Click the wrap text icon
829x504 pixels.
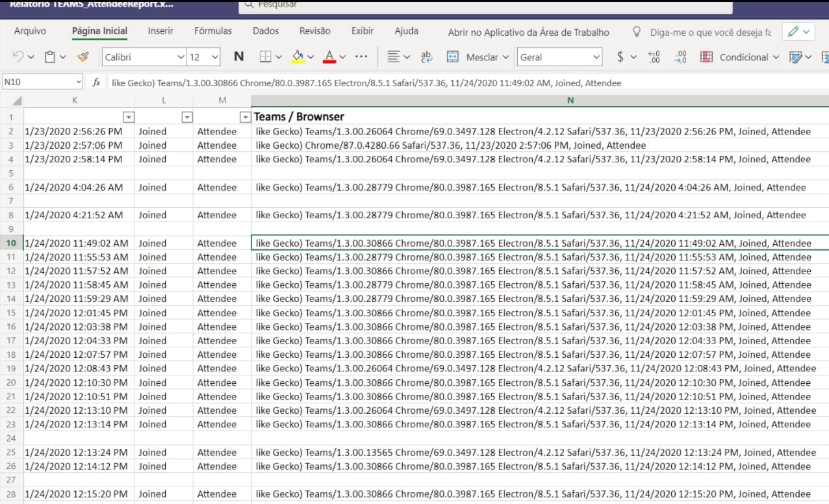426,57
